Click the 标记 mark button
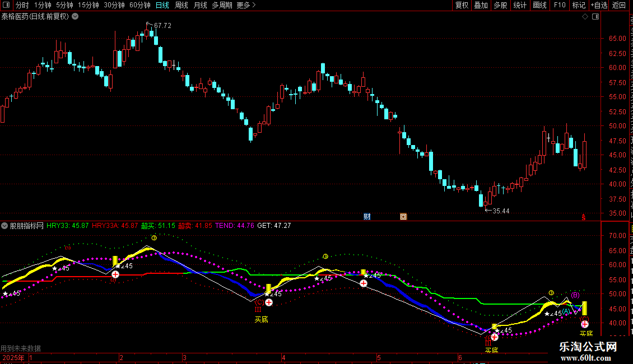This screenshot has width=633, height=364. pyautogui.click(x=579, y=5)
